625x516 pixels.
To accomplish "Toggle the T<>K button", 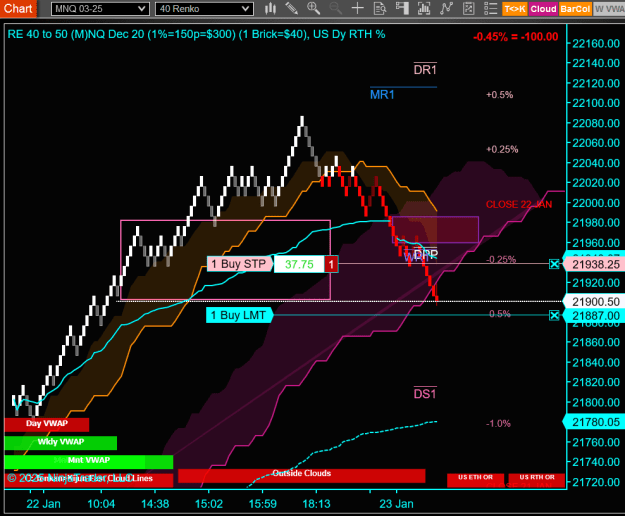I will (515, 9).
